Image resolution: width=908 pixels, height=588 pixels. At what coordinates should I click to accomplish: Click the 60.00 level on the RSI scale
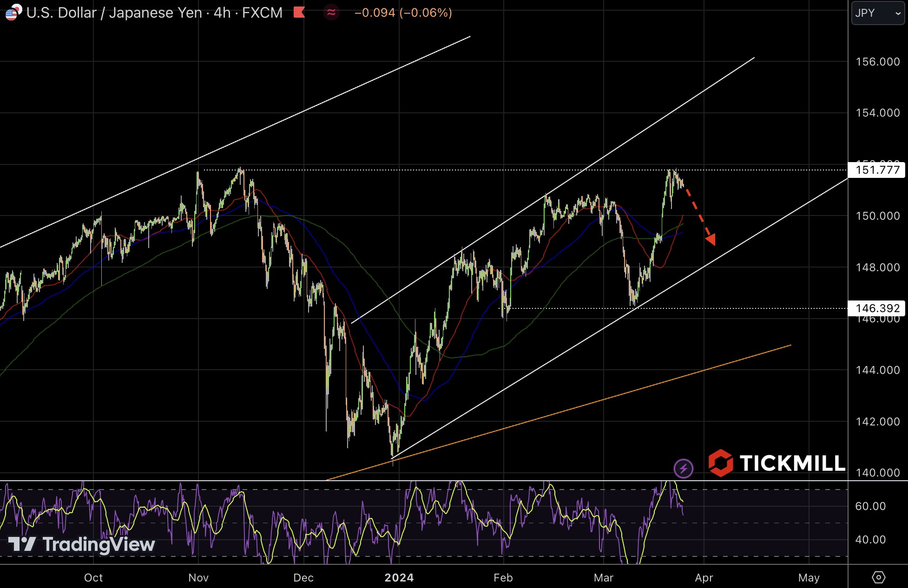point(870,506)
